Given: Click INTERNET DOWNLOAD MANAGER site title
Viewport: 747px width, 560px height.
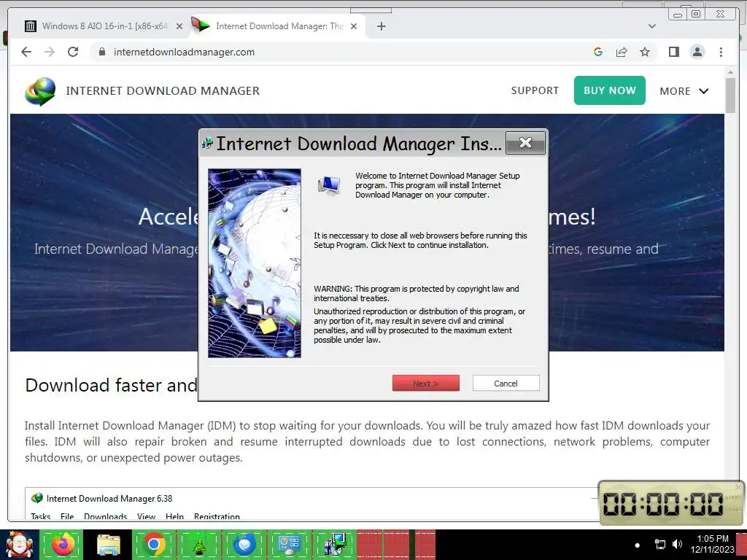Looking at the screenshot, I should point(163,90).
